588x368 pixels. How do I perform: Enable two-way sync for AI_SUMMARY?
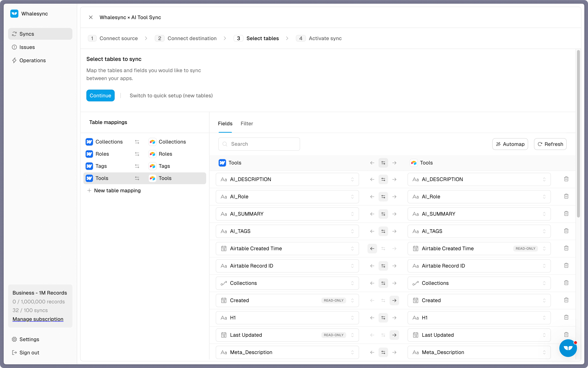pyautogui.click(x=383, y=214)
